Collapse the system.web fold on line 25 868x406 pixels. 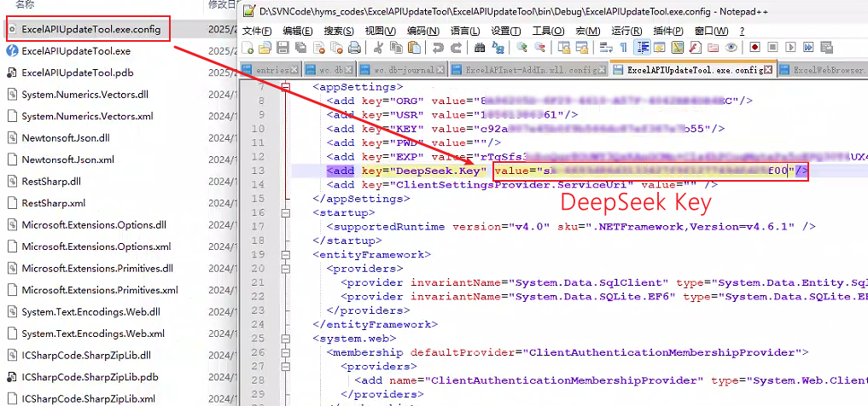pyautogui.click(x=286, y=338)
